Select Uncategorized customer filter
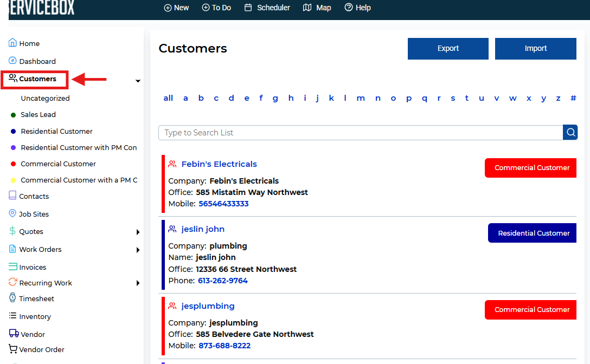 pyautogui.click(x=45, y=98)
